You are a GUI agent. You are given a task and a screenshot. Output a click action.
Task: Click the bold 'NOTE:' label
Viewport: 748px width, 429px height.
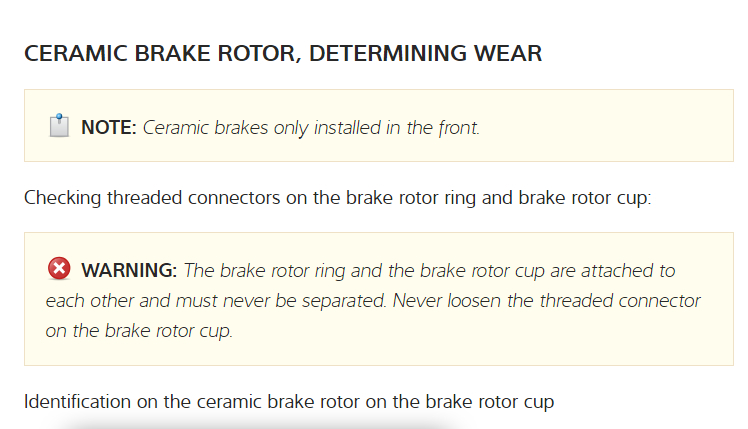click(108, 128)
